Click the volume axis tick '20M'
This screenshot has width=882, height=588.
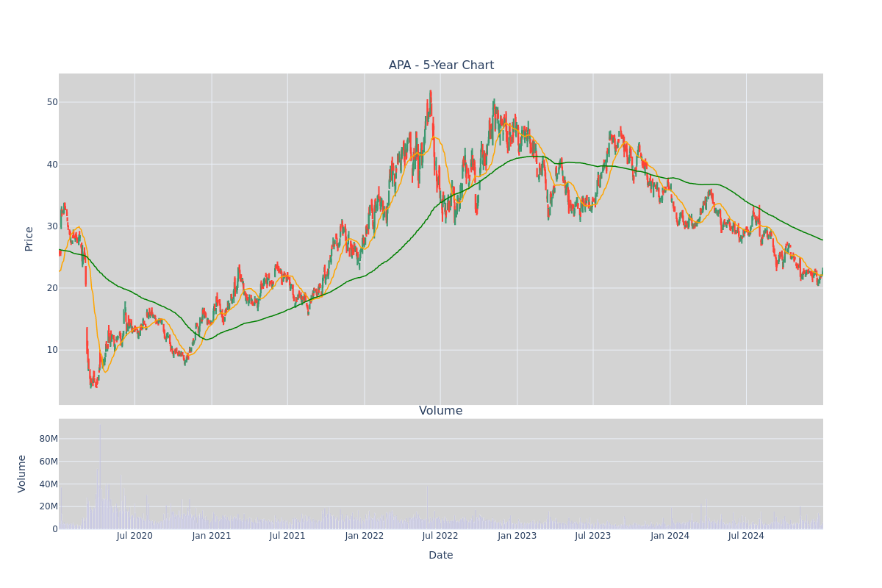(49, 506)
